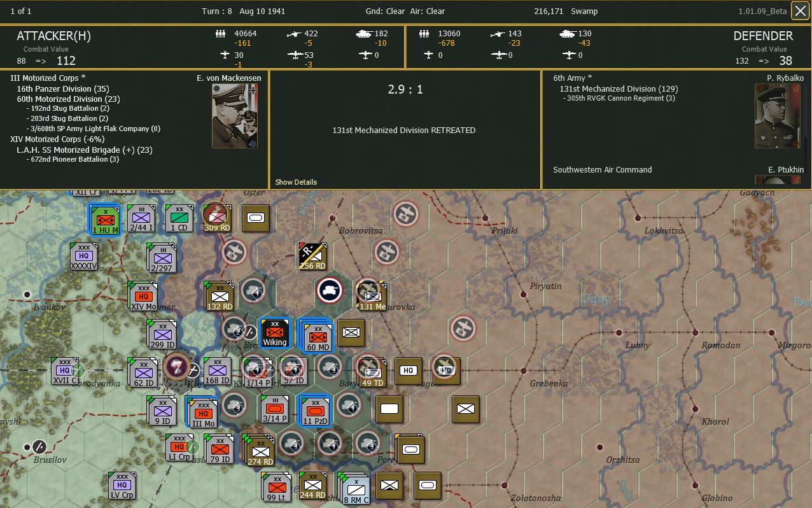Viewport: 812px width, 508px height.
Task: Select the 2/297 regiment counter
Action: pyautogui.click(x=162, y=258)
